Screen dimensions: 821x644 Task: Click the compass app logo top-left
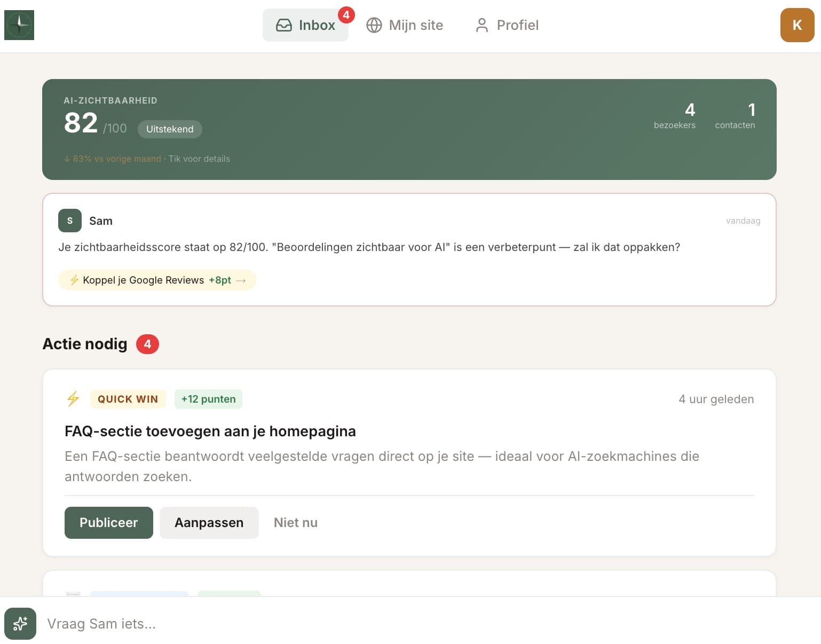click(19, 25)
